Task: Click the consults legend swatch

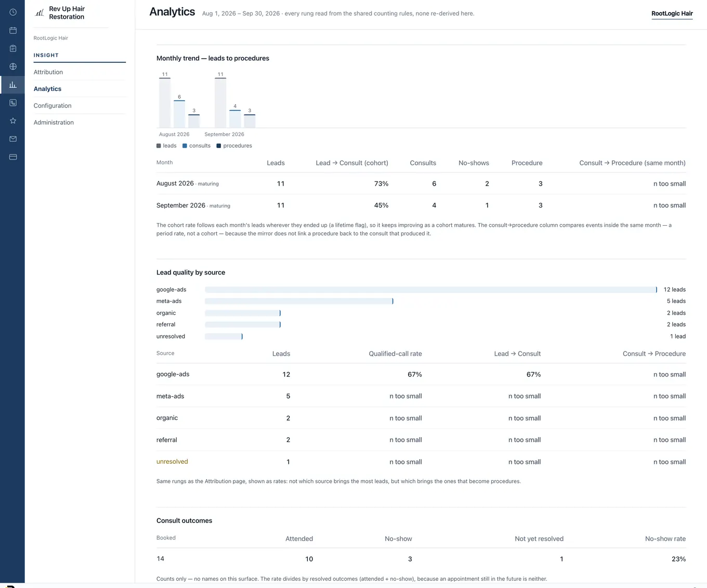Action: tap(185, 146)
